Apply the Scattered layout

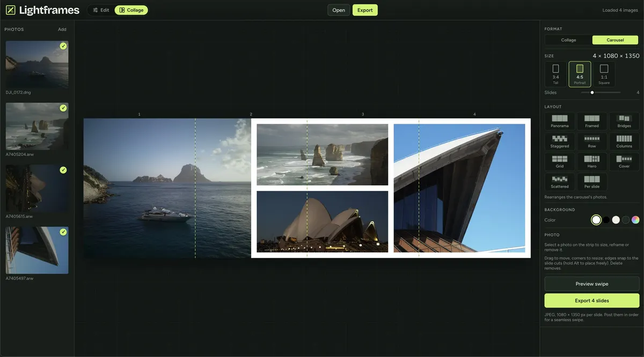pos(560,182)
